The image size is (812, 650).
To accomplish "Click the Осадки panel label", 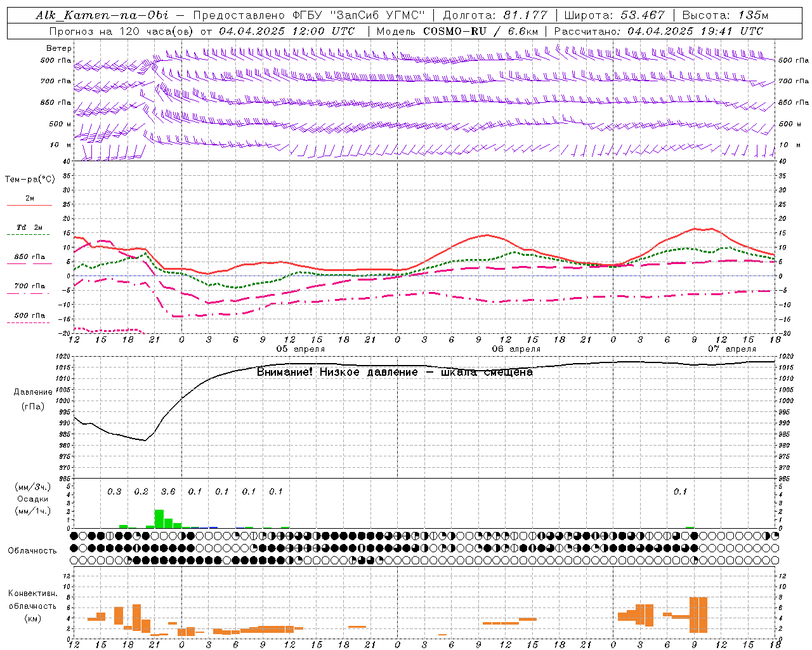I will [33, 499].
